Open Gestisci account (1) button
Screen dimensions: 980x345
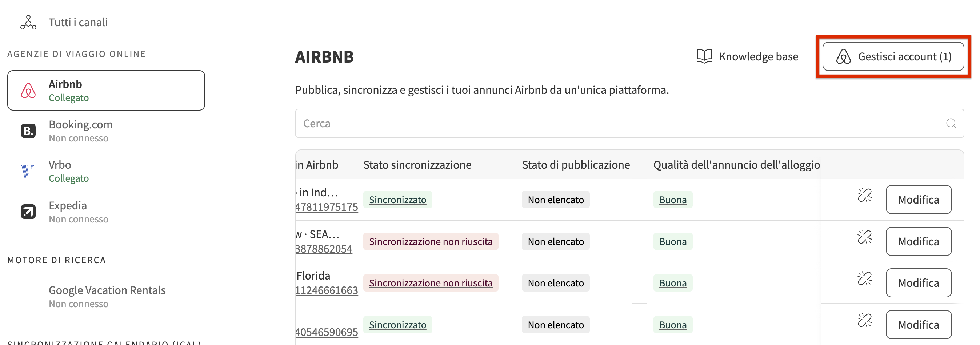pos(893,57)
